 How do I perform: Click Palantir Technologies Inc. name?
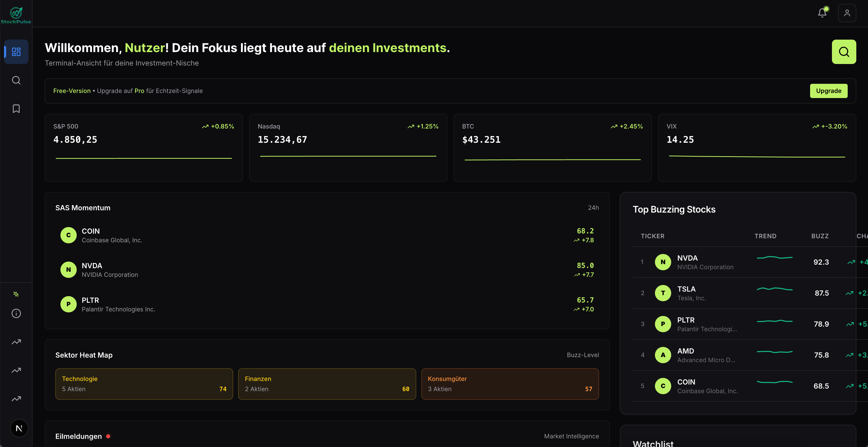118,309
